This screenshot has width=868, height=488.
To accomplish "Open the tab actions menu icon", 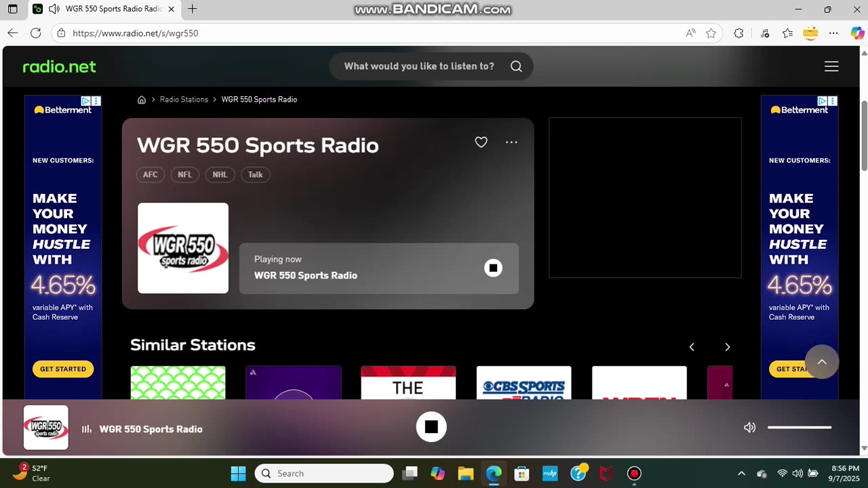I will (12, 9).
